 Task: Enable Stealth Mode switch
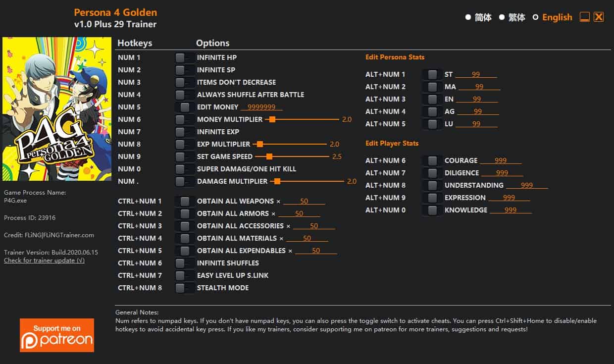[x=185, y=288]
